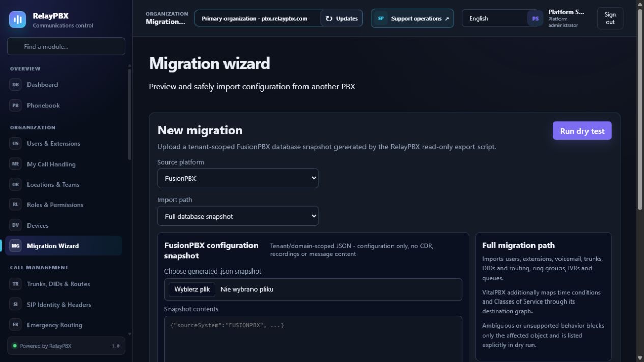644x362 pixels.
Task: Click the PS avatar of Platform administrator
Action: 535,18
